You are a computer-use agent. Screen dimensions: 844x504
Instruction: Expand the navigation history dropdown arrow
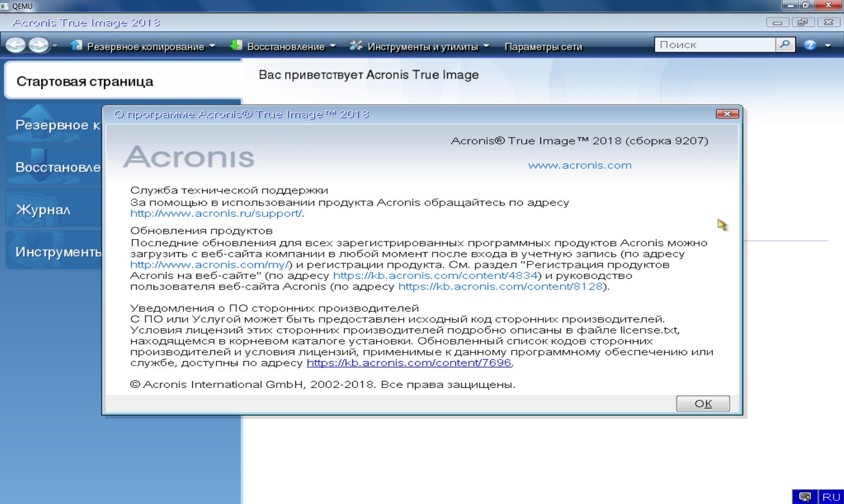pos(55,45)
